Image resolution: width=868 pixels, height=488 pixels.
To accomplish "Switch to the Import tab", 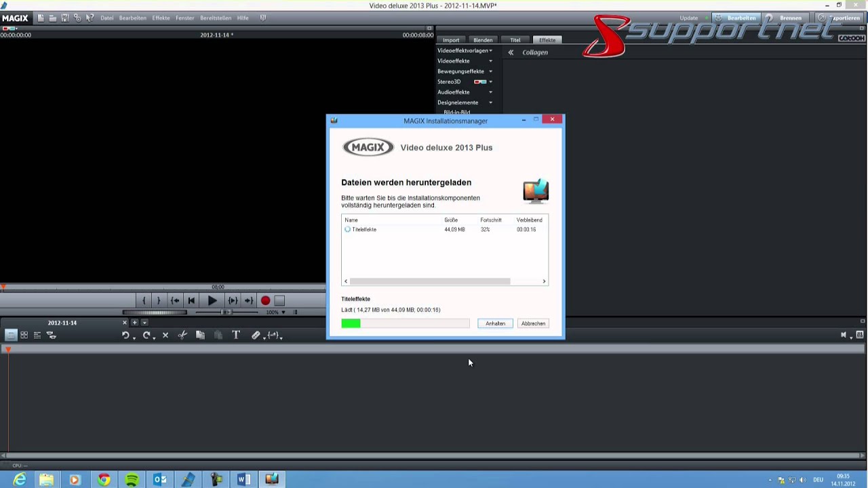I will (451, 40).
